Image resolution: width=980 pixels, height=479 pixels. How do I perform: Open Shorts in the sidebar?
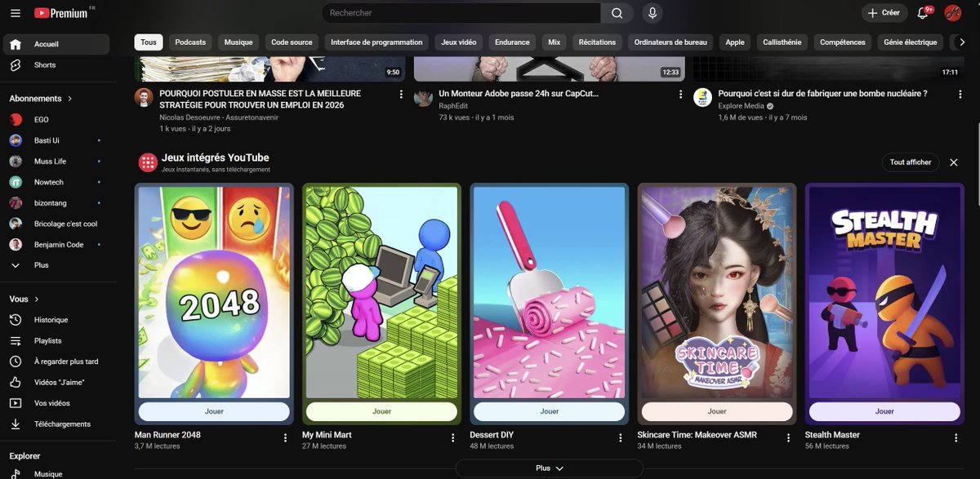click(x=56, y=65)
